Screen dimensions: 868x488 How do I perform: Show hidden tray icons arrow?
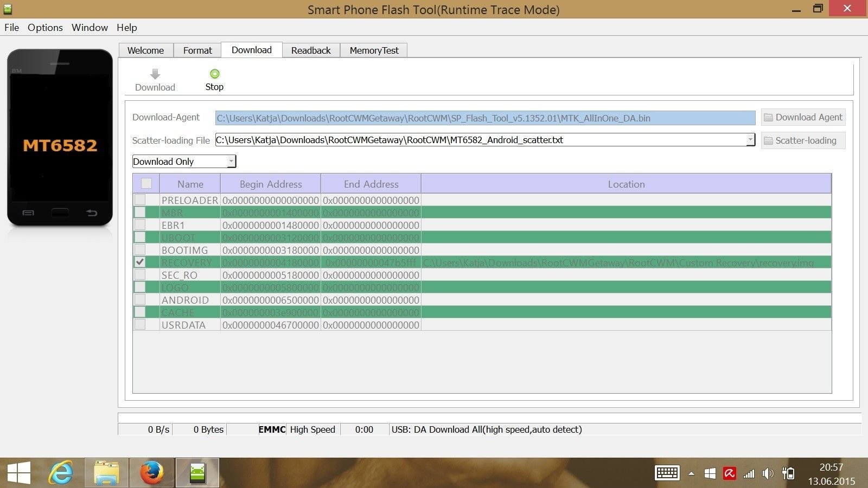click(691, 473)
